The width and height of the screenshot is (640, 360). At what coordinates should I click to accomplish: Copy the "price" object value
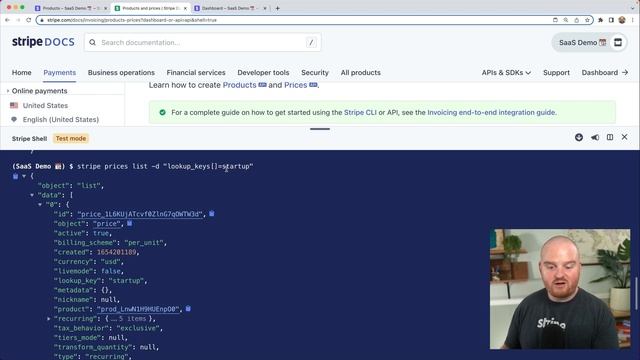pyautogui.click(x=129, y=223)
